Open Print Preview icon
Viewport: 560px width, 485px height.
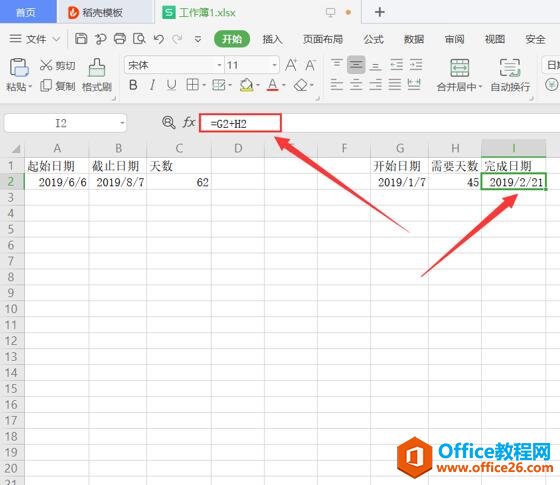(x=139, y=39)
